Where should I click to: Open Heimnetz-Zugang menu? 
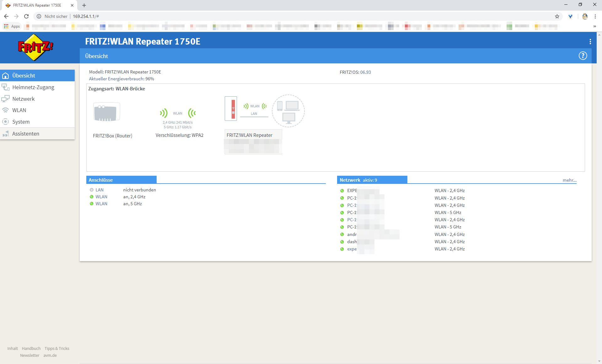(37, 87)
